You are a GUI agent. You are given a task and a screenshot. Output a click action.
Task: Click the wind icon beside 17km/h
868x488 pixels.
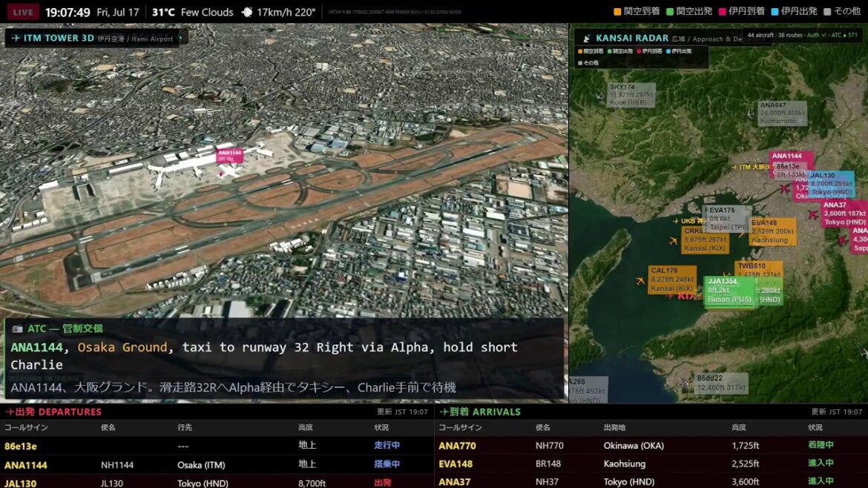(248, 12)
